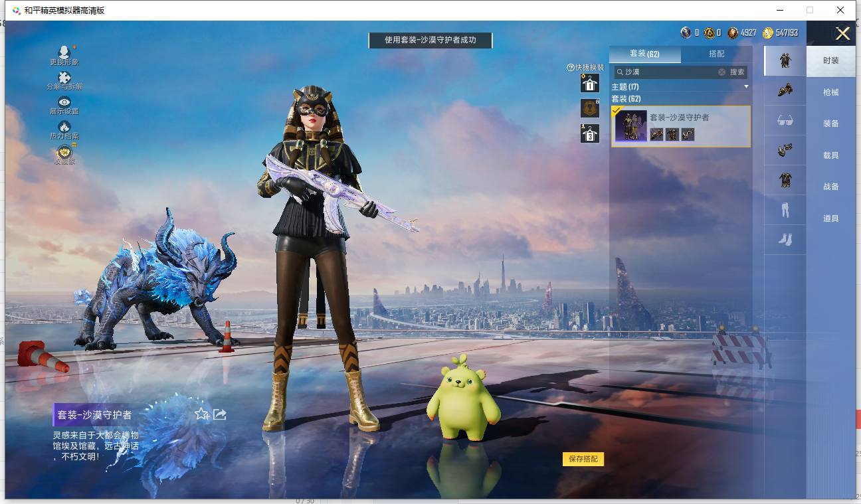
Task: Click the 保存搭配 save button
Action: point(583,459)
